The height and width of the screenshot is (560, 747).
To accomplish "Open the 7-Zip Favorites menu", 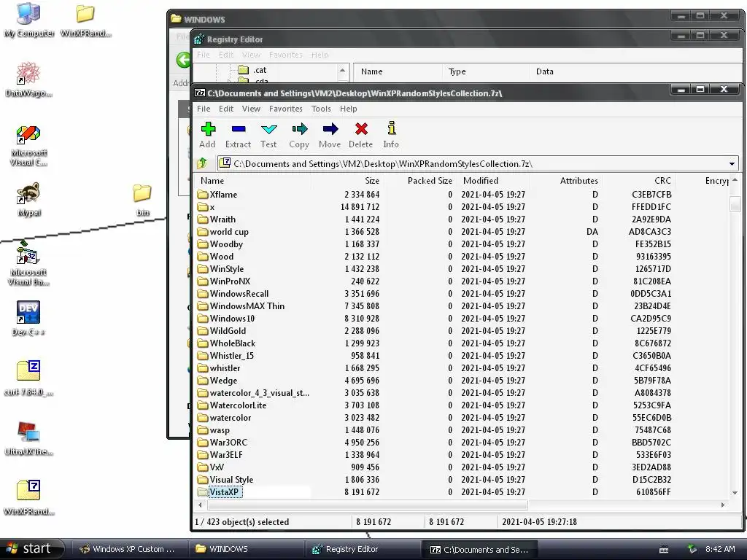I will tap(285, 109).
